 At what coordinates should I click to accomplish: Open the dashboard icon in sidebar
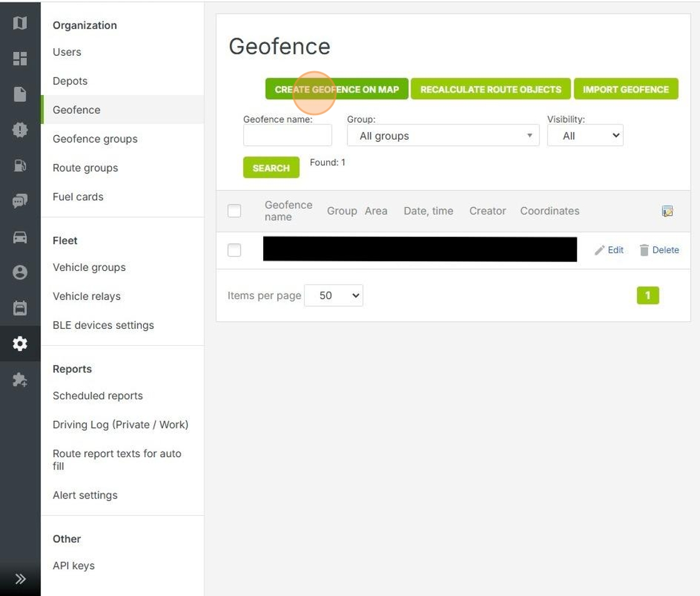(x=20, y=59)
